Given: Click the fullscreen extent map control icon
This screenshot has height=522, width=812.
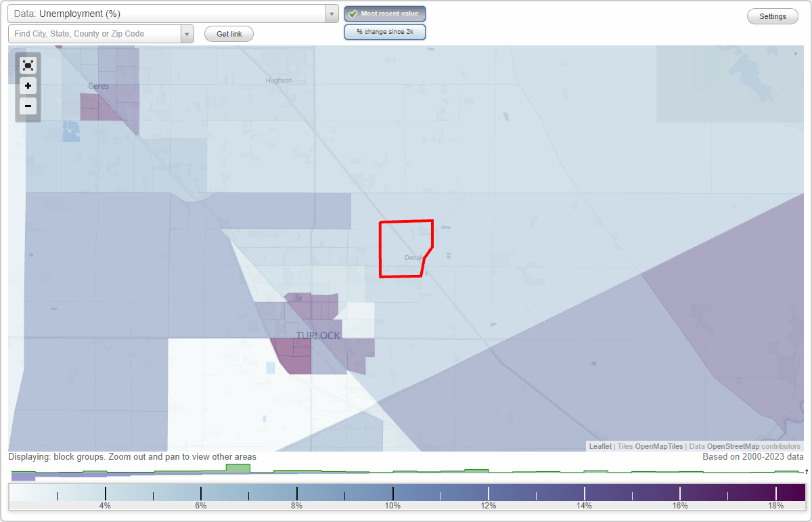Looking at the screenshot, I should [x=28, y=65].
